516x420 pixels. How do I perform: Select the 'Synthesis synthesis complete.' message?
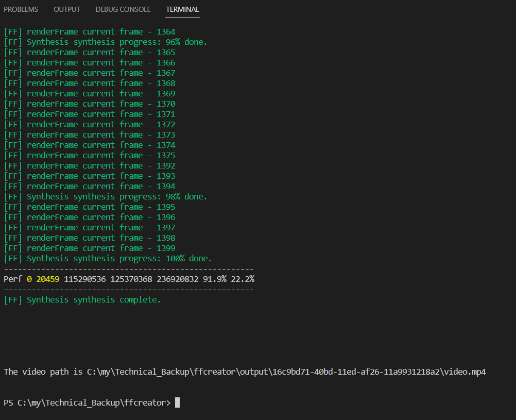pyautogui.click(x=82, y=299)
